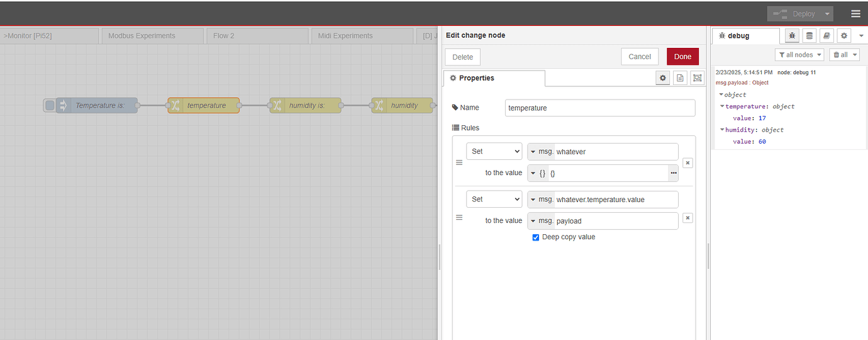The height and width of the screenshot is (340, 868).
Task: Remove the rule for whatever.temperature.value
Action: [687, 218]
